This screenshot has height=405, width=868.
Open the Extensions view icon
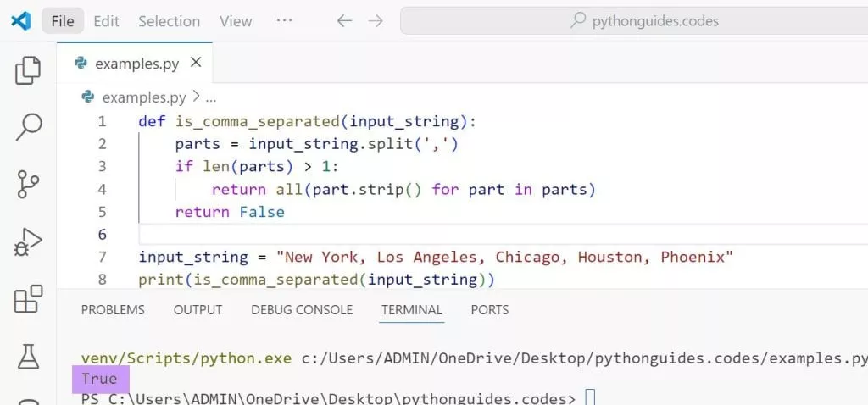point(28,299)
